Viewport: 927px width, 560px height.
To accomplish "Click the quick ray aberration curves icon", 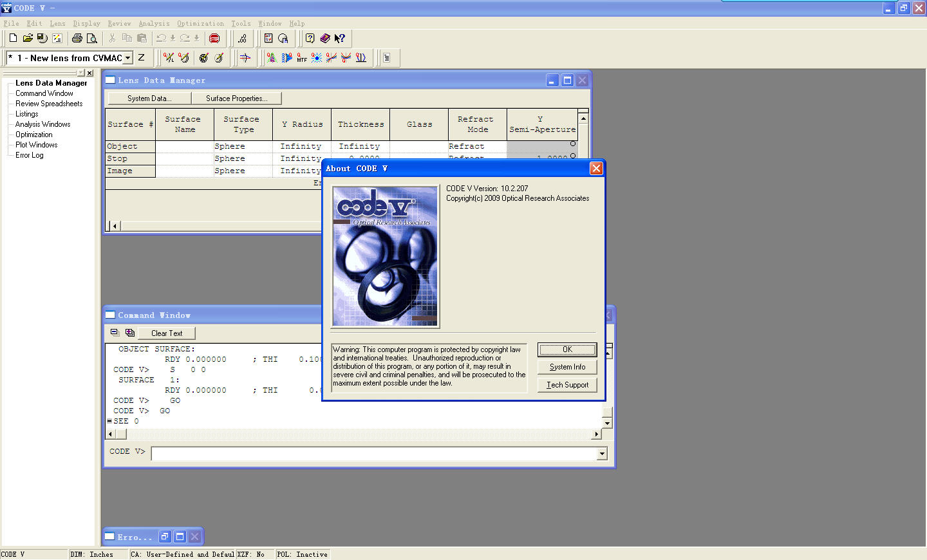I will pyautogui.click(x=332, y=57).
